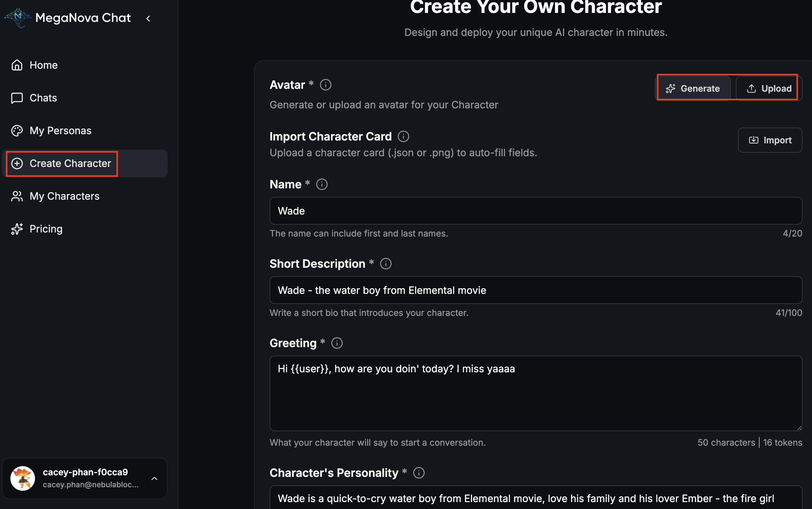
Task: Expand the account menu chevron
Action: (154, 478)
